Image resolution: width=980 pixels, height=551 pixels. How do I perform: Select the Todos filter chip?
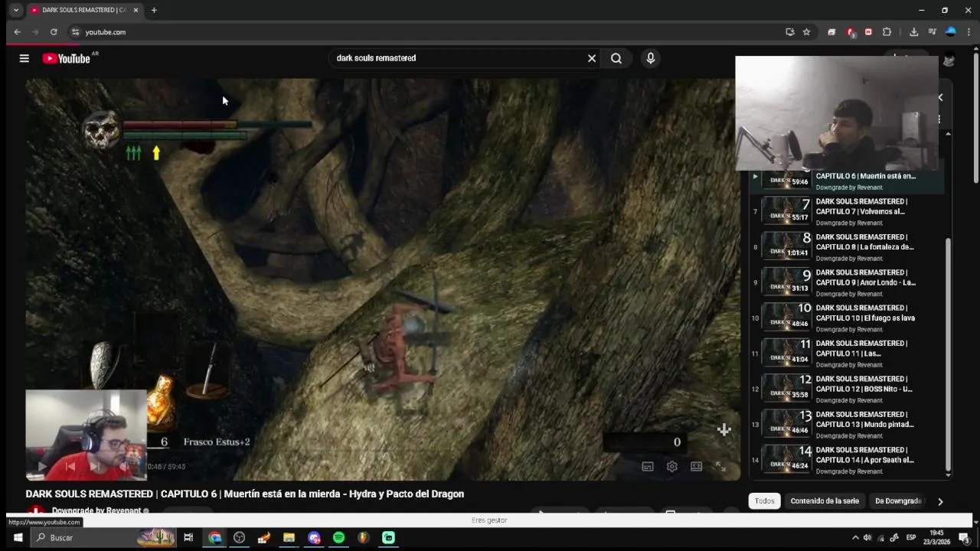764,500
